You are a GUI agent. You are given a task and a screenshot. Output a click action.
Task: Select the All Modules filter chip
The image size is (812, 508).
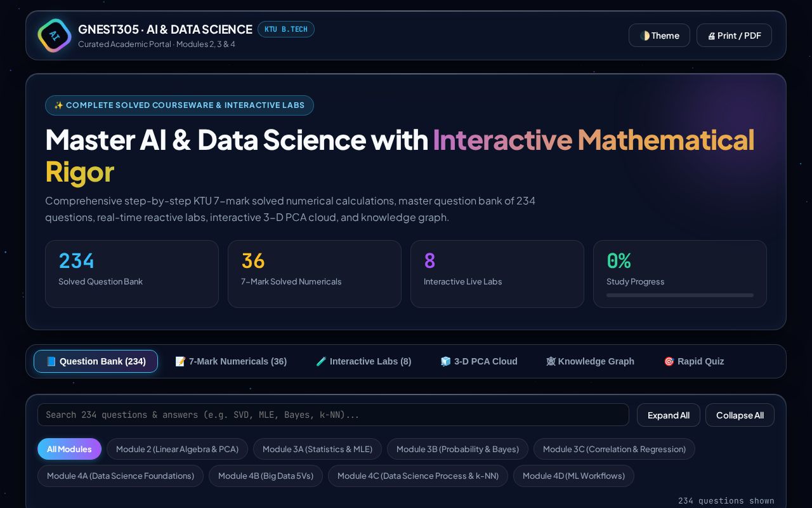point(69,449)
